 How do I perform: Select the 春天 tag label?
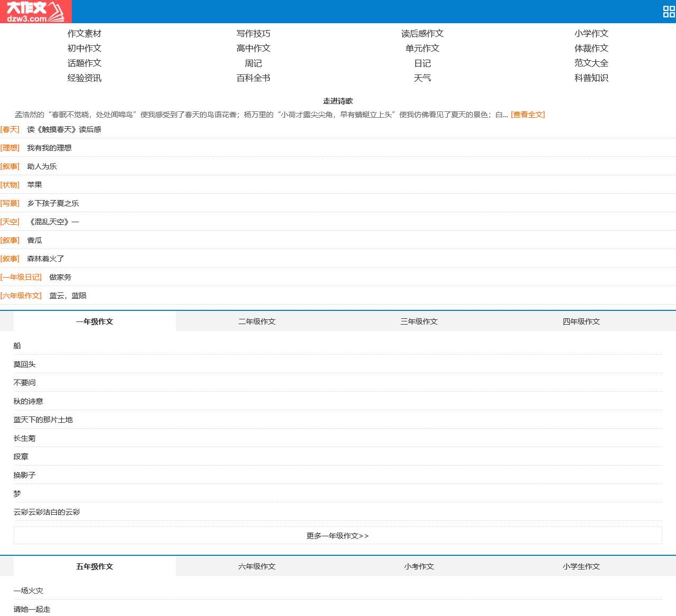pyautogui.click(x=10, y=129)
